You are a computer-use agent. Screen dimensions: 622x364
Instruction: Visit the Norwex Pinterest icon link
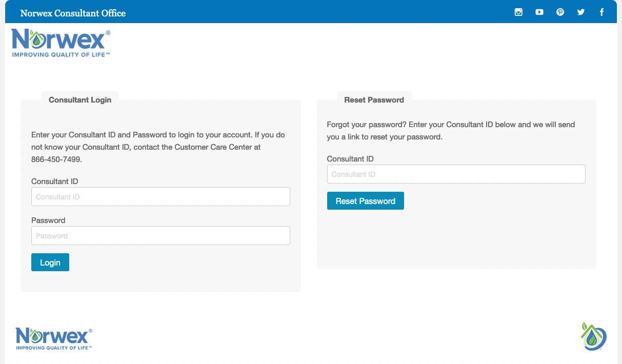pos(560,12)
